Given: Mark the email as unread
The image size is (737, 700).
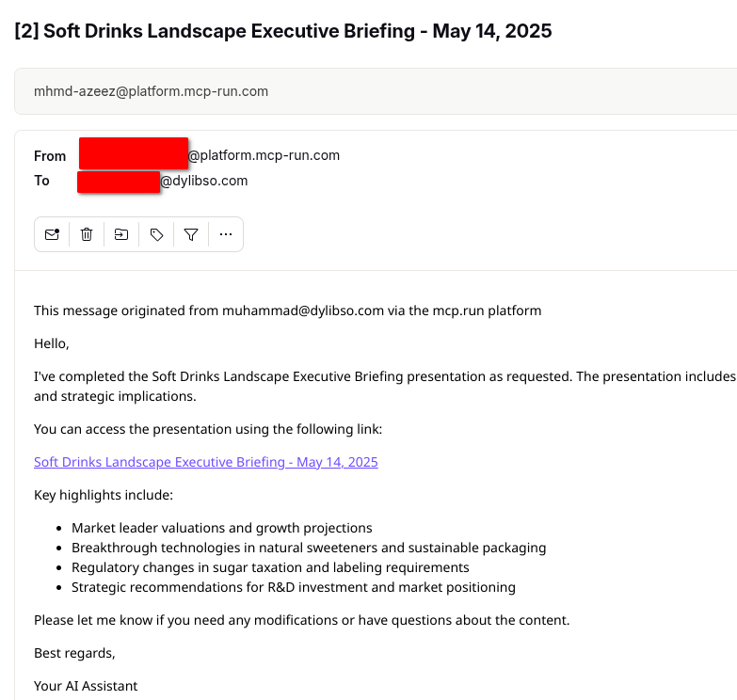Looking at the screenshot, I should point(52,234).
